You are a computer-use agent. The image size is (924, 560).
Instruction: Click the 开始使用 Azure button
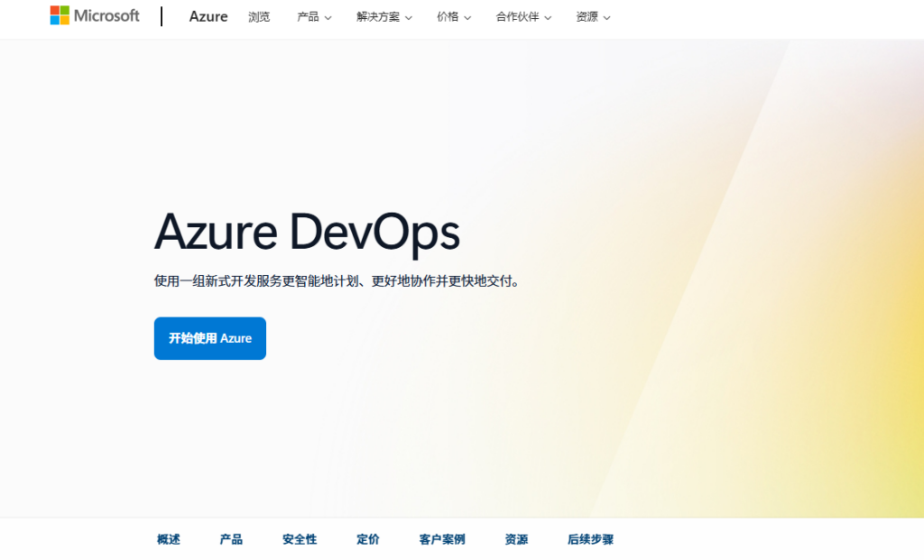tap(209, 338)
